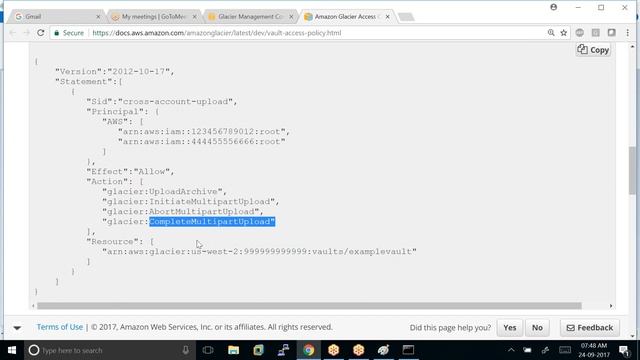Screen dimensions: 640x360
Task: Click the examplevault resource ARN line
Action: 259,251
